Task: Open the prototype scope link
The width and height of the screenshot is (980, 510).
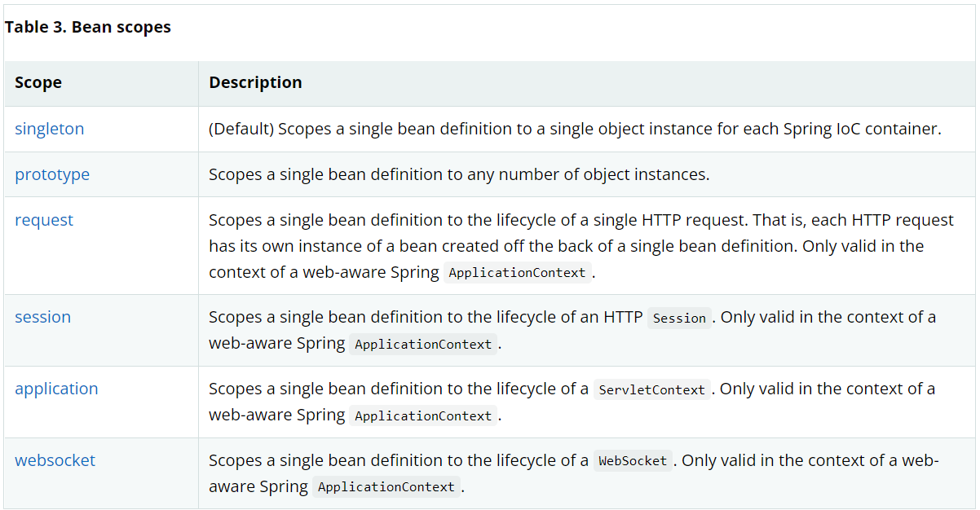Action: [x=52, y=174]
